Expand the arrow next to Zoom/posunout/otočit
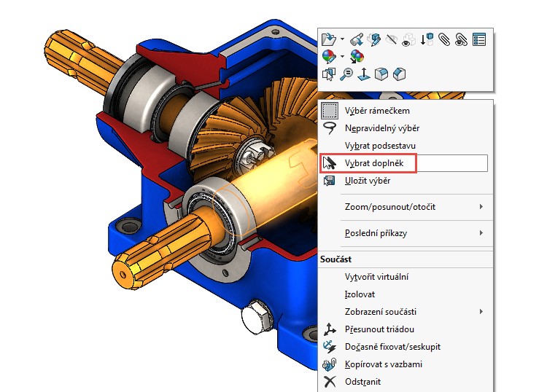Viewport: 547px width, 392px height. click(481, 207)
